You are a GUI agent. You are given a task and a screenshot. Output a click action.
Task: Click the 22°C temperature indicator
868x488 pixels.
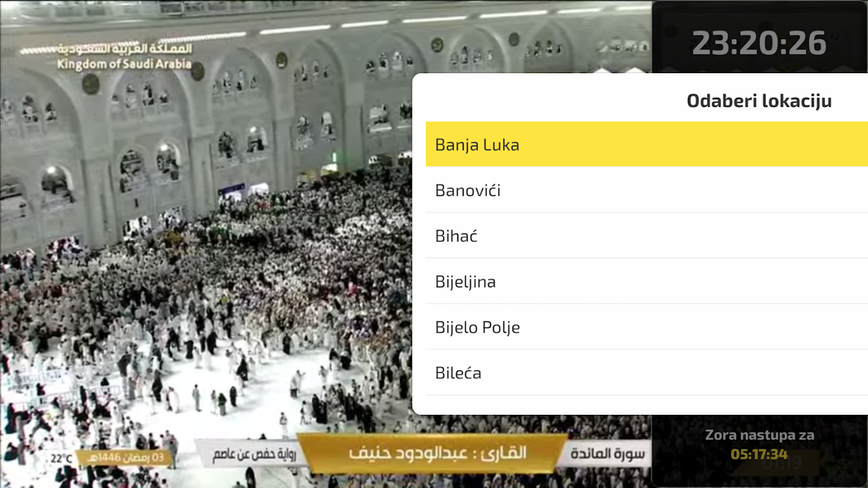click(61, 459)
